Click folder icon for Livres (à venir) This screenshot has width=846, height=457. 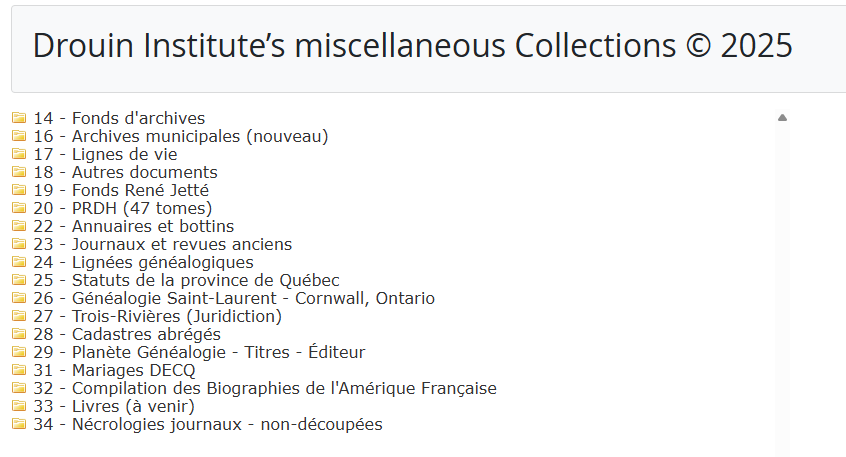coord(19,406)
